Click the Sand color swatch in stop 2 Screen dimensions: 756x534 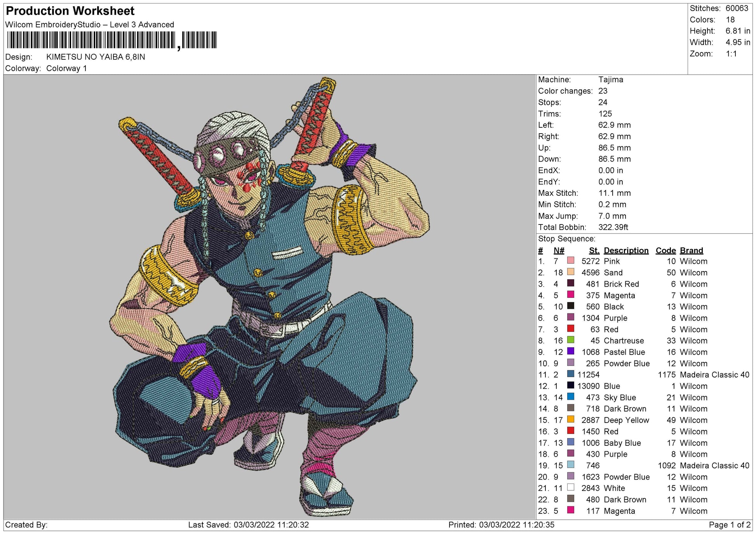tap(570, 272)
